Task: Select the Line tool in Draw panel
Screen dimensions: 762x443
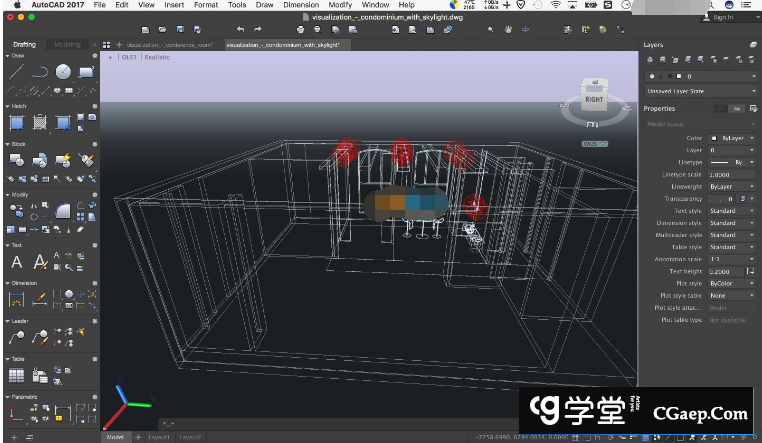Action: 16,72
